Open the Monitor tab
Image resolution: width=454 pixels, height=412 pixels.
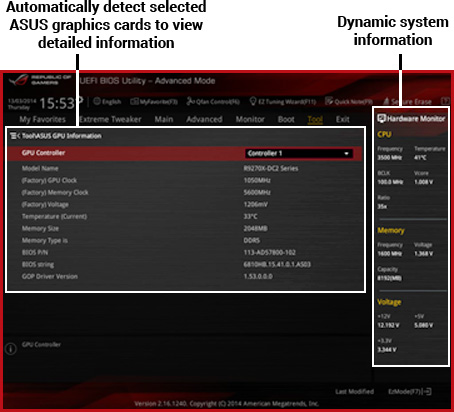[250, 119]
